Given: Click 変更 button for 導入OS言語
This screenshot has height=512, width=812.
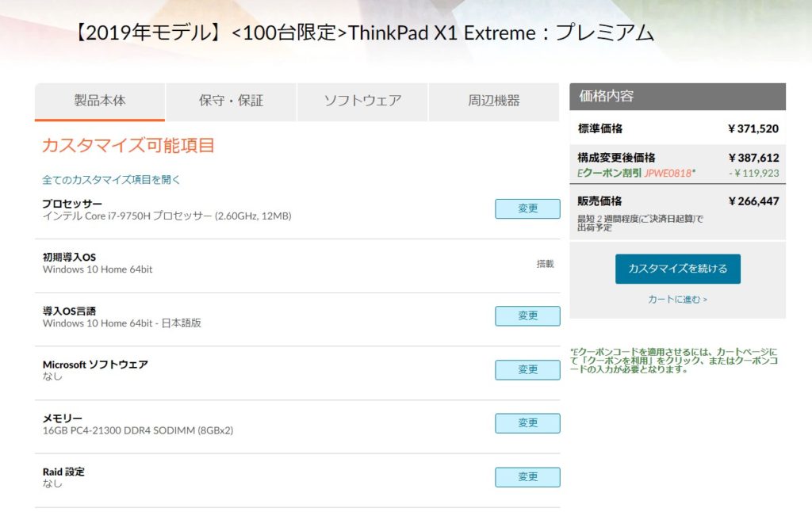Looking at the screenshot, I should [x=527, y=315].
